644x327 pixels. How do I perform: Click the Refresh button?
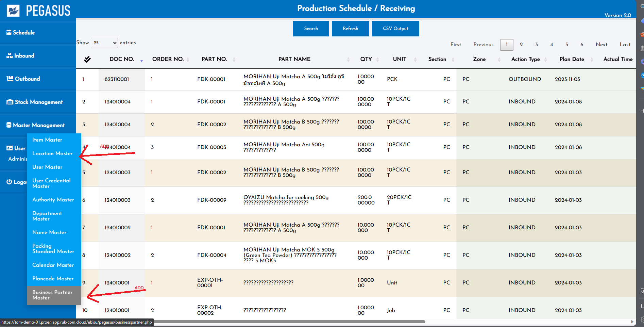[x=350, y=29]
